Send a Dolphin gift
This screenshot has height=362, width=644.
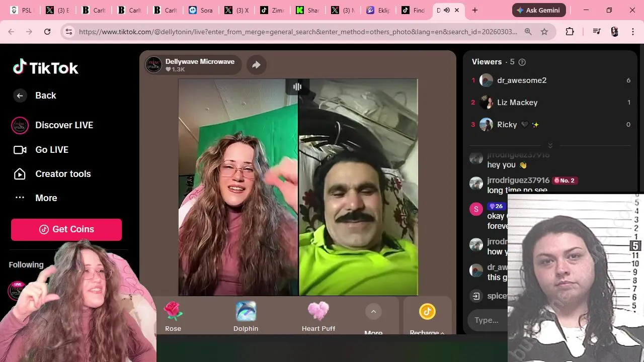246,317
